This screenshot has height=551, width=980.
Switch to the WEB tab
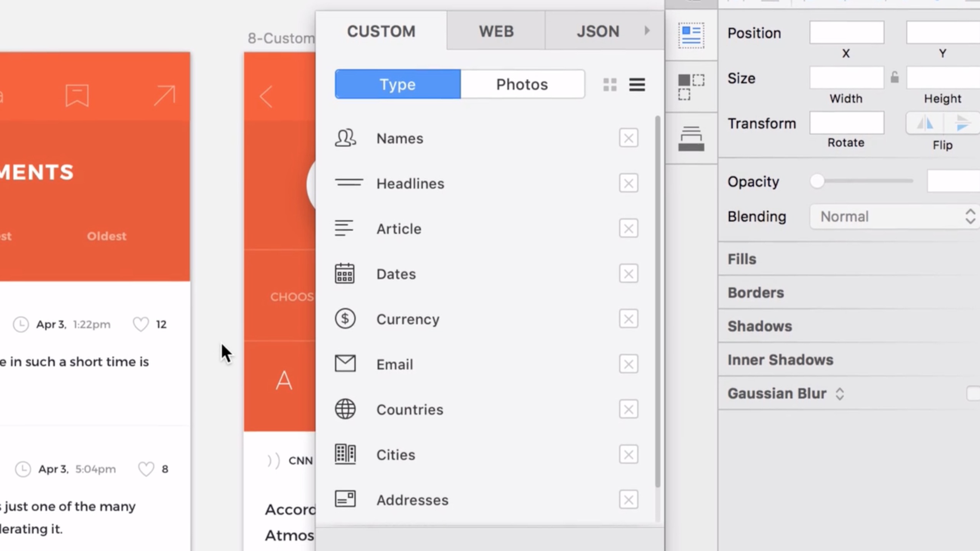tap(496, 31)
